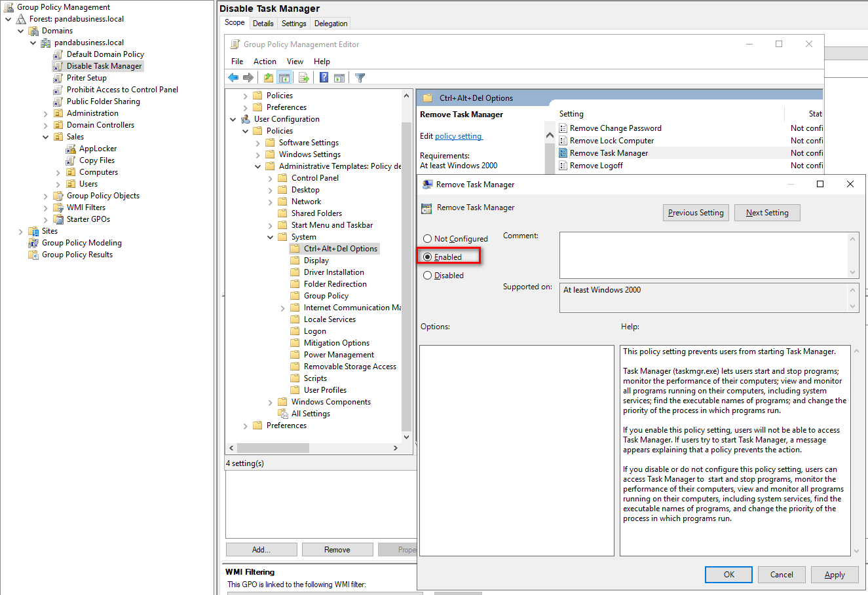Click the Ctrl+Alt+Del Options folder icon in tree
The image size is (868, 595).
[x=295, y=249]
